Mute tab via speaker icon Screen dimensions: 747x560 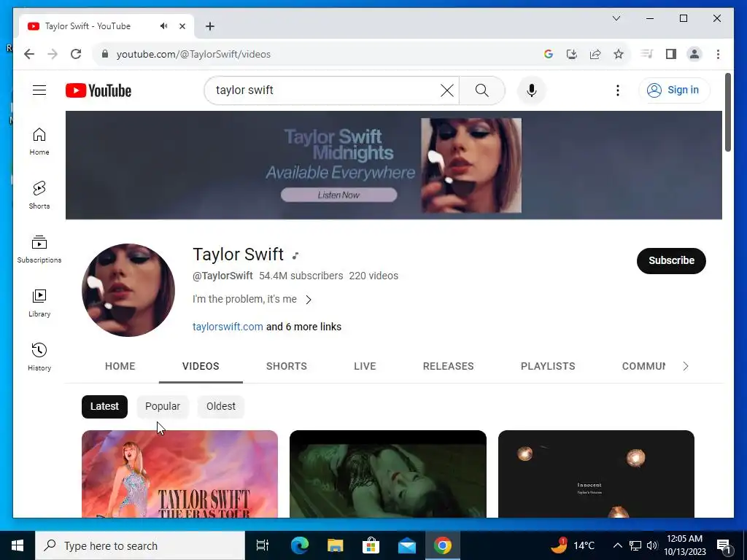(164, 26)
